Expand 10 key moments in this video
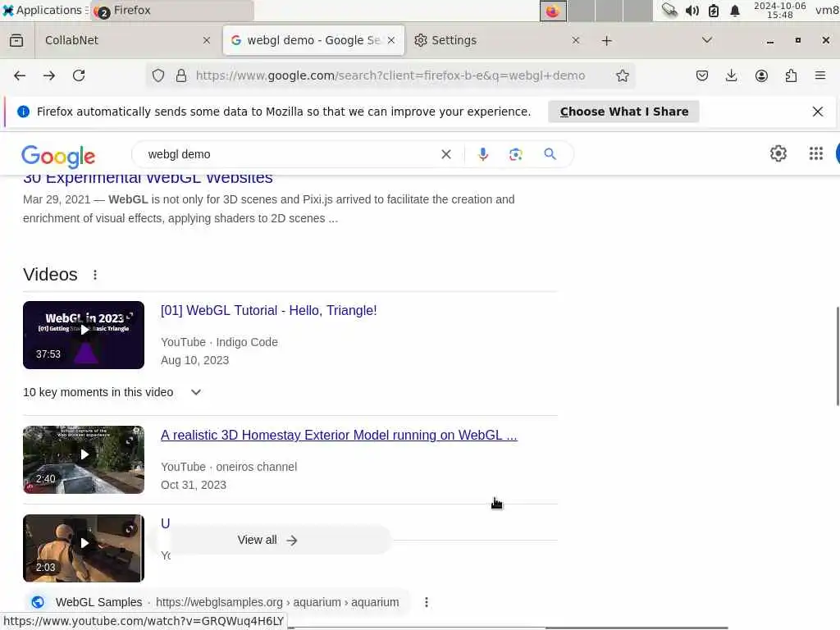The image size is (840, 630). click(x=196, y=392)
